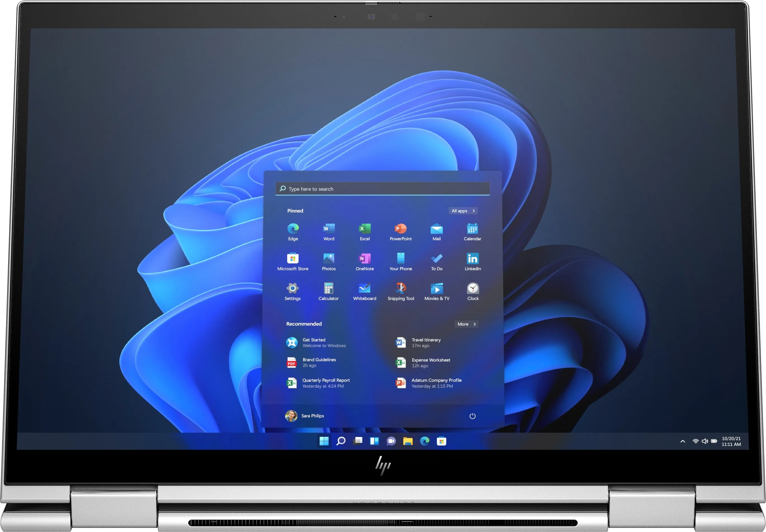Screen dimensions: 766x532
Task: Expand recommended section with More
Action: point(466,324)
